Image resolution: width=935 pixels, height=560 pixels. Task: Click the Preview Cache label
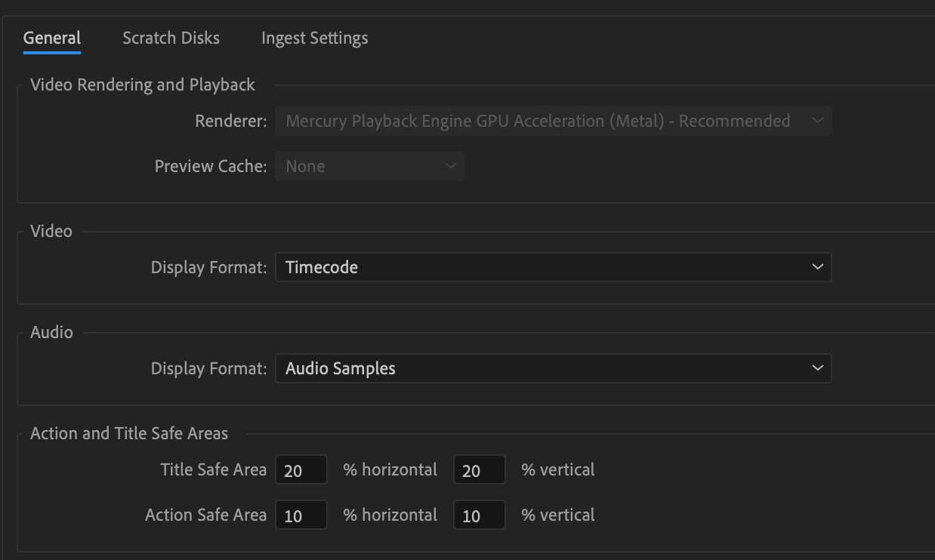211,166
